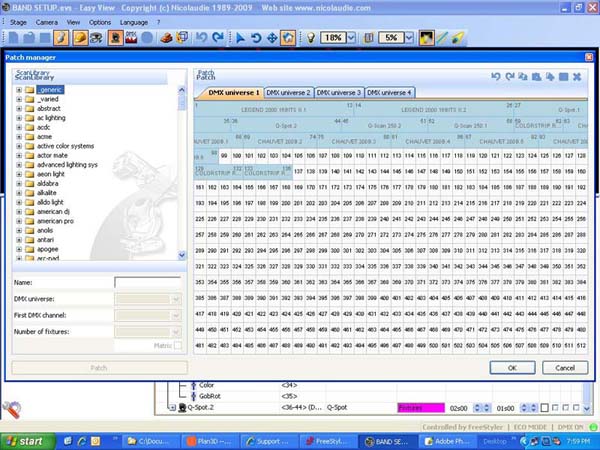600x450 pixels.
Task: Open the Language menu
Action: point(134,22)
